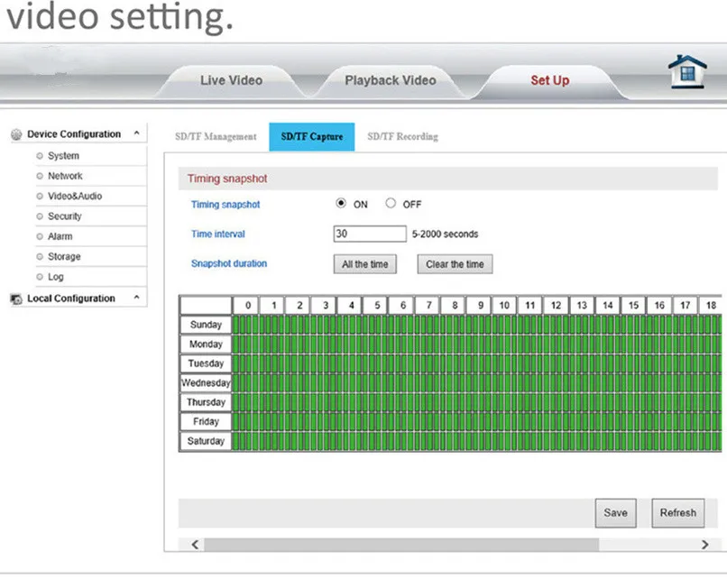
Task: Click the Wednesday row label
Action: point(206,383)
